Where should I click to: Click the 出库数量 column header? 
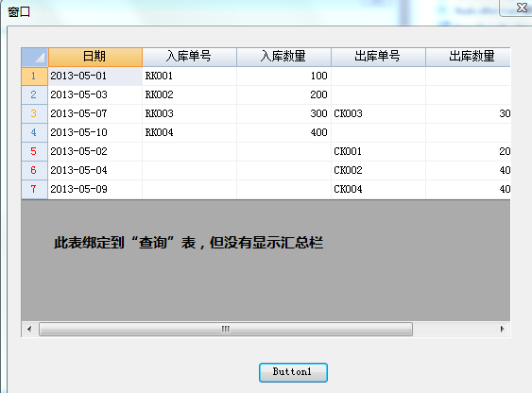click(x=468, y=58)
